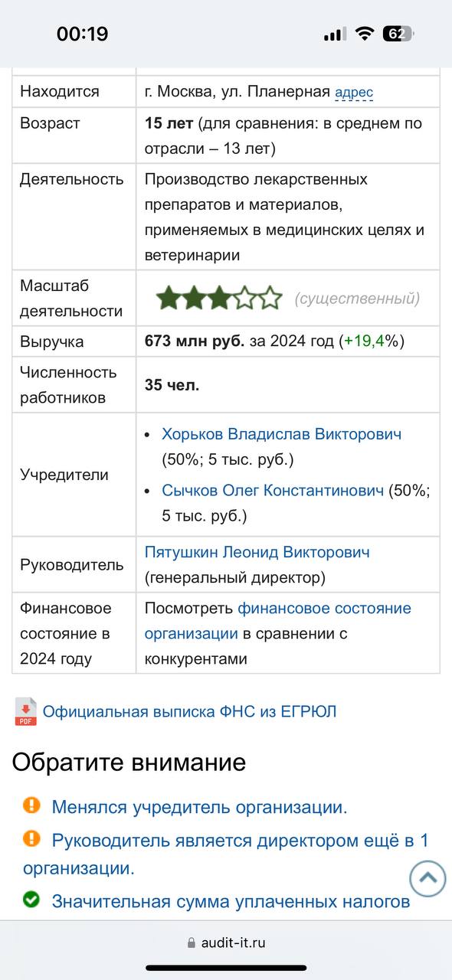Image resolution: width=452 pixels, height=980 pixels.
Task: Tap the battery indicator in the status bar
Action: 398,34
